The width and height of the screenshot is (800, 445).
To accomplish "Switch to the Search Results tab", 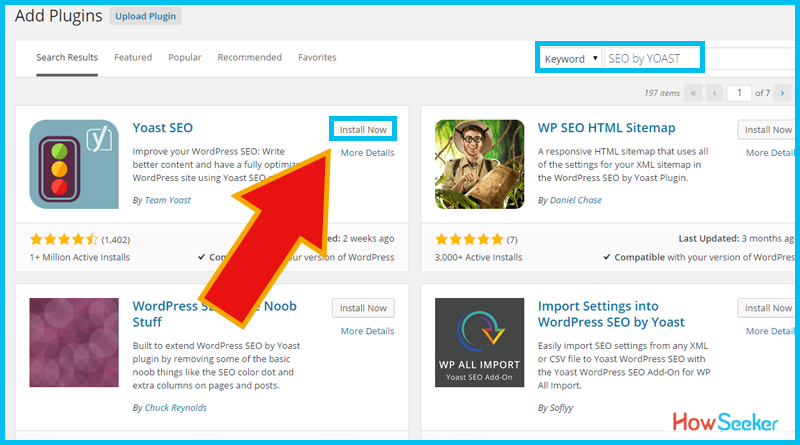I will click(67, 57).
